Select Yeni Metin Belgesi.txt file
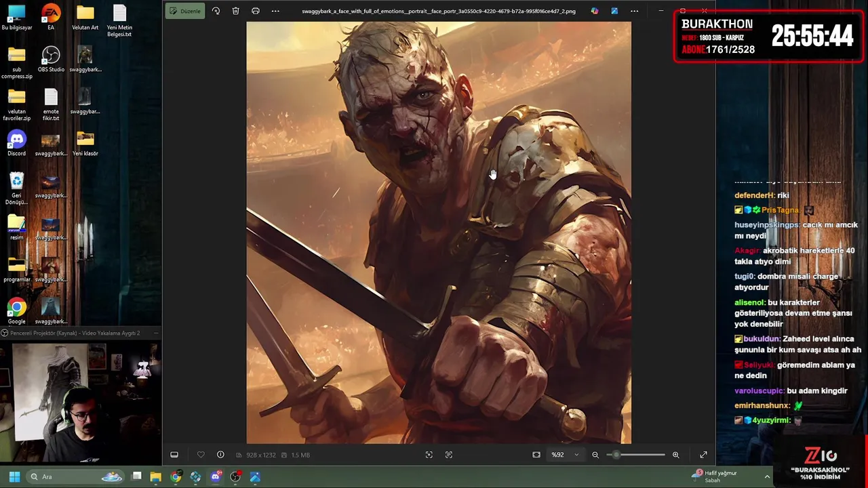Screen dimensions: 868x488 coord(119,21)
